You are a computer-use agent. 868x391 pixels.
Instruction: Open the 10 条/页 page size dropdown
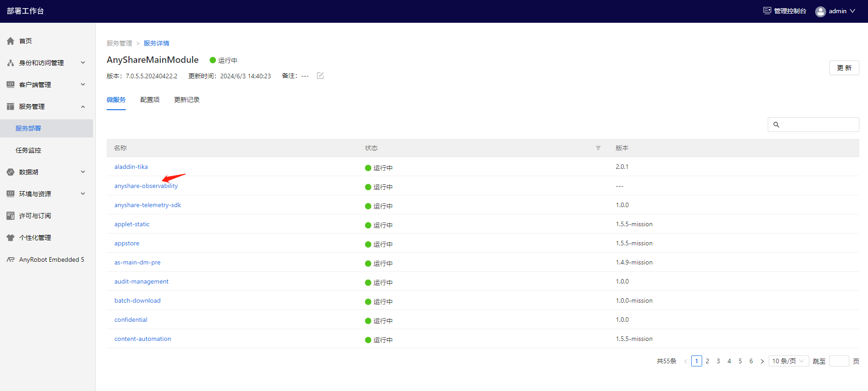(789, 361)
